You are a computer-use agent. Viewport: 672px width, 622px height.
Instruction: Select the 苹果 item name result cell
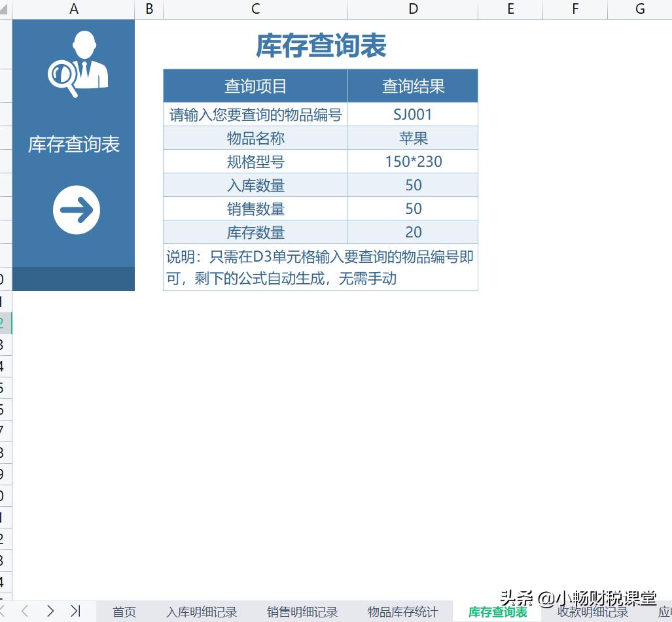click(413, 137)
